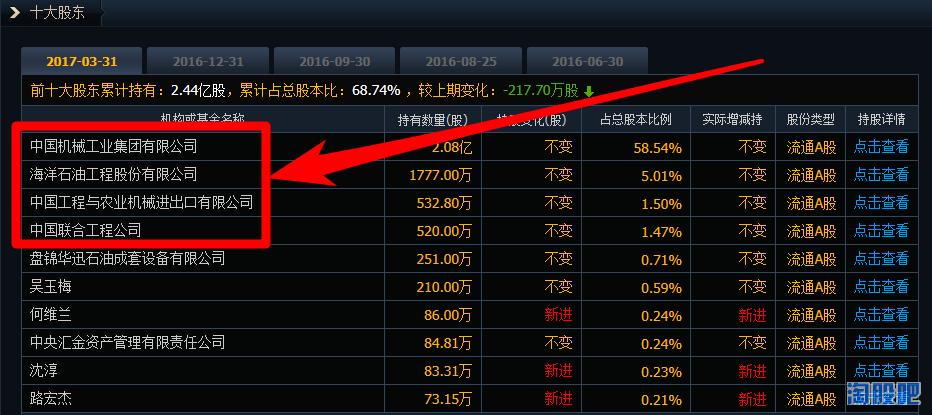Click shareholder name 何维兰
932x415 pixels.
coord(51,314)
